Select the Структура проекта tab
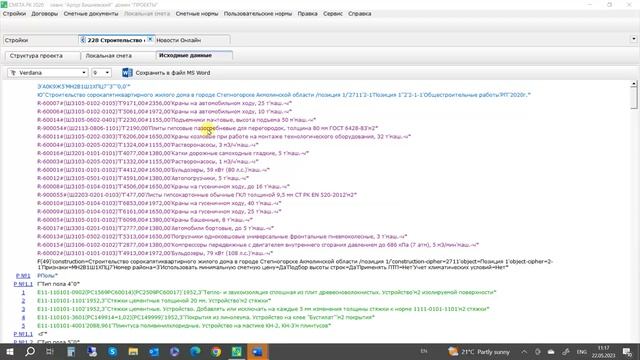640x360 pixels. (42, 56)
